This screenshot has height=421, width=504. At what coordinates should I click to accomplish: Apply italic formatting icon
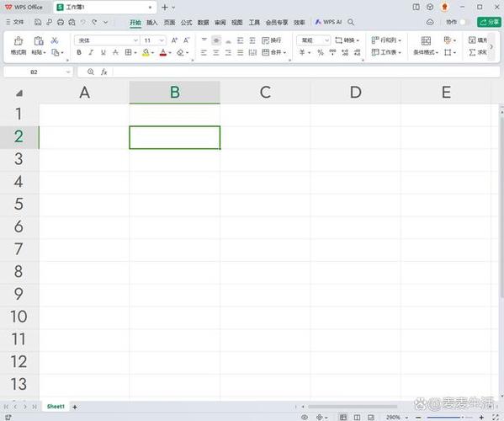point(91,52)
